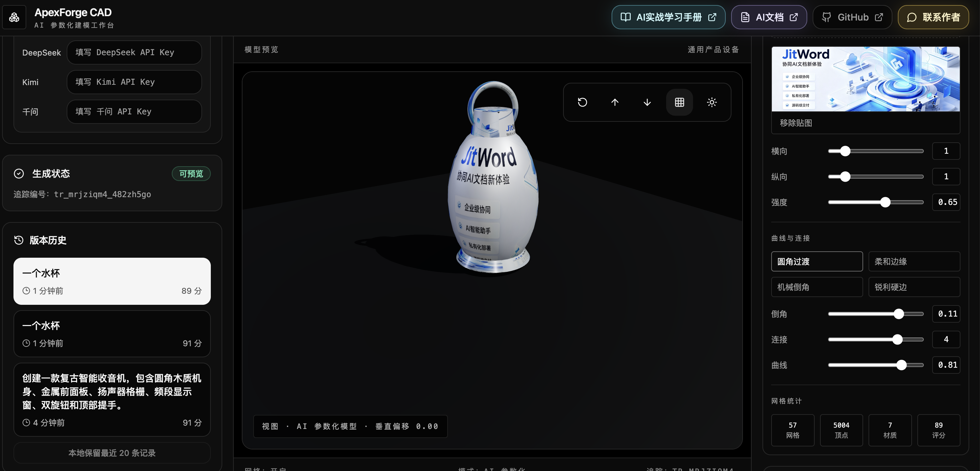980x471 pixels.
Task: Click the 视图 · AI 参数化模型 status label
Action: (x=350, y=427)
